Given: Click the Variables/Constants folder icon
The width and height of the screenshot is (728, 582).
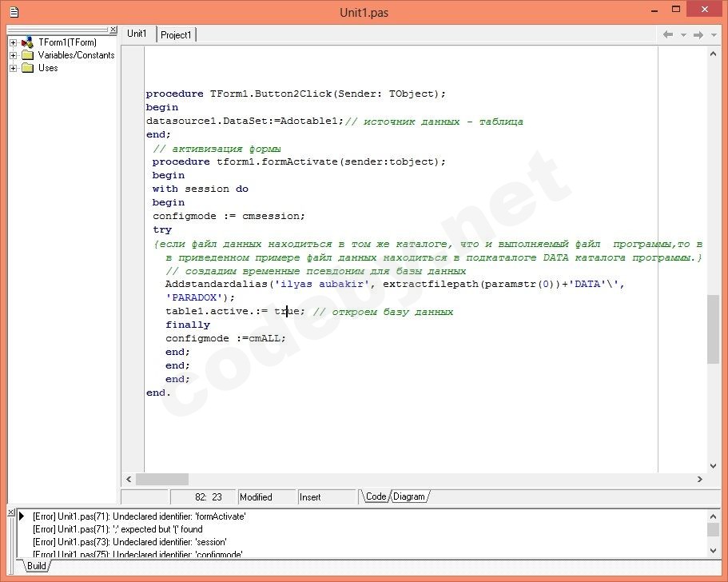Looking at the screenshot, I should [x=28, y=55].
